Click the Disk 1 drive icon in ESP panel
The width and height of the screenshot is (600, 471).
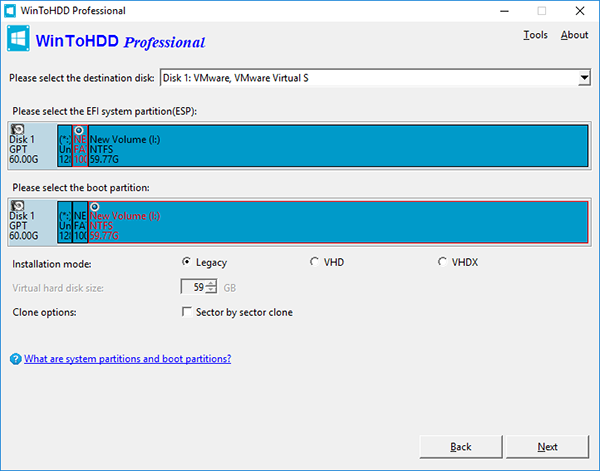[17, 129]
